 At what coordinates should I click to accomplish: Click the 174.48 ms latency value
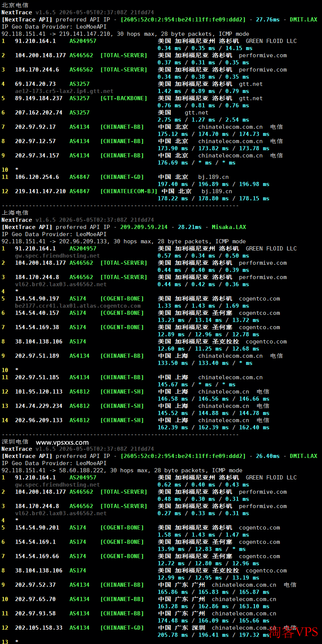[173, 621]
